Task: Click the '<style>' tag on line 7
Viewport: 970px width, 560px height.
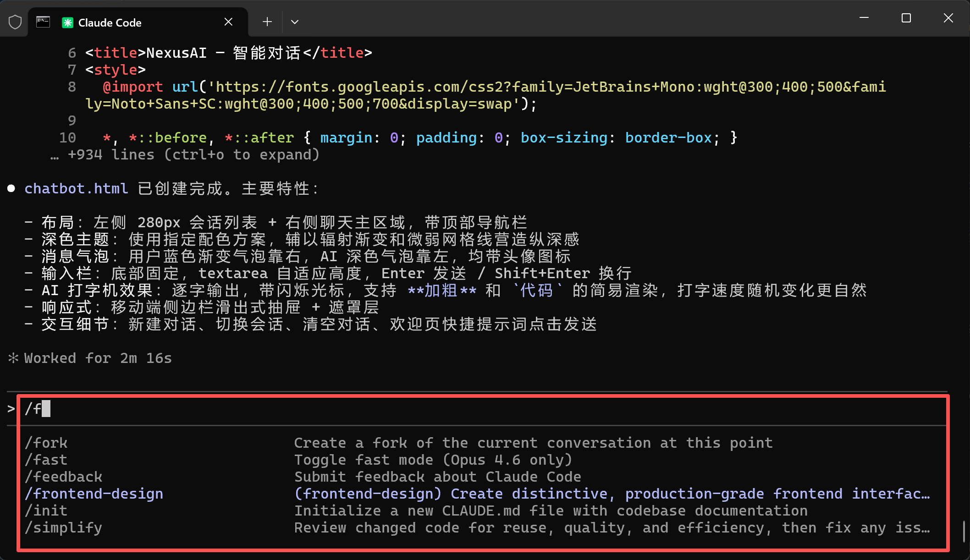Action: point(116,70)
